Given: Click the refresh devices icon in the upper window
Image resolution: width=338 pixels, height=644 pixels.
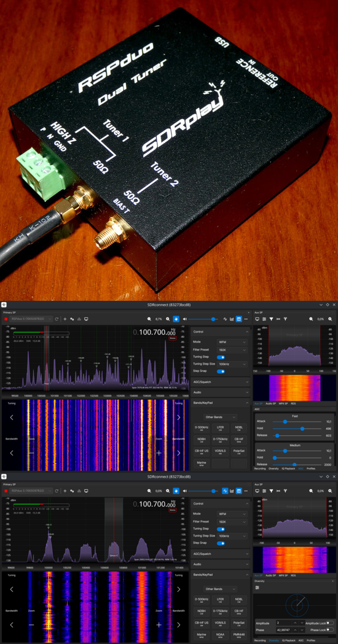Looking at the screenshot, I should pos(57,319).
